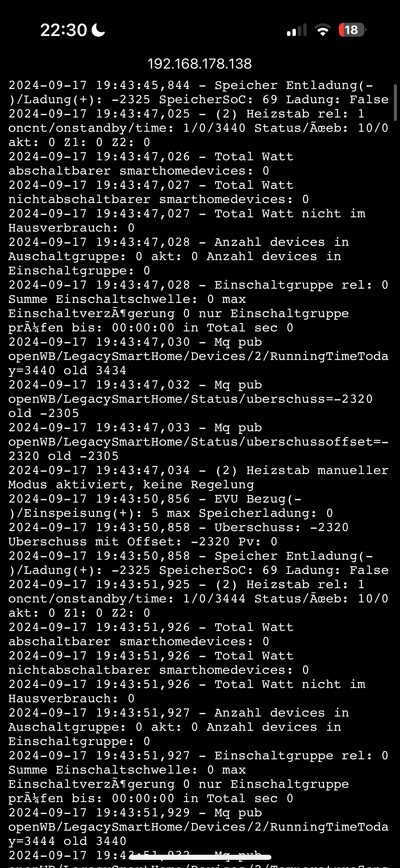Tap the battery indicator showing 18
The height and width of the screenshot is (868, 400).
(352, 30)
